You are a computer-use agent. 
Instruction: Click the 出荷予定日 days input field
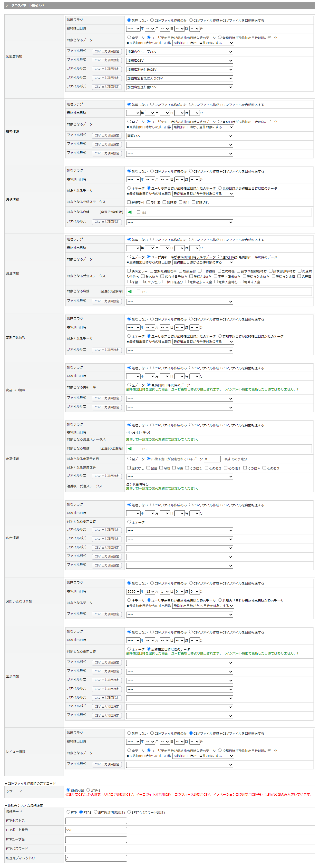click(212, 459)
